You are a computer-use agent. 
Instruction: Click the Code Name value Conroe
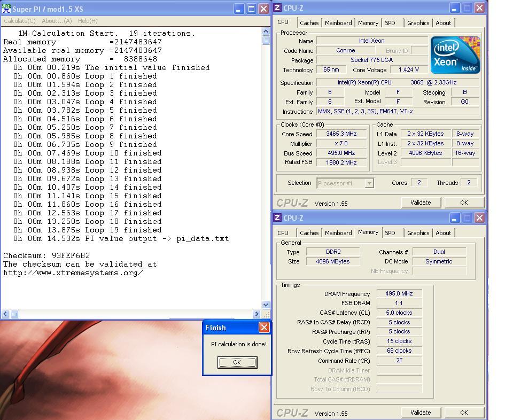click(x=346, y=50)
